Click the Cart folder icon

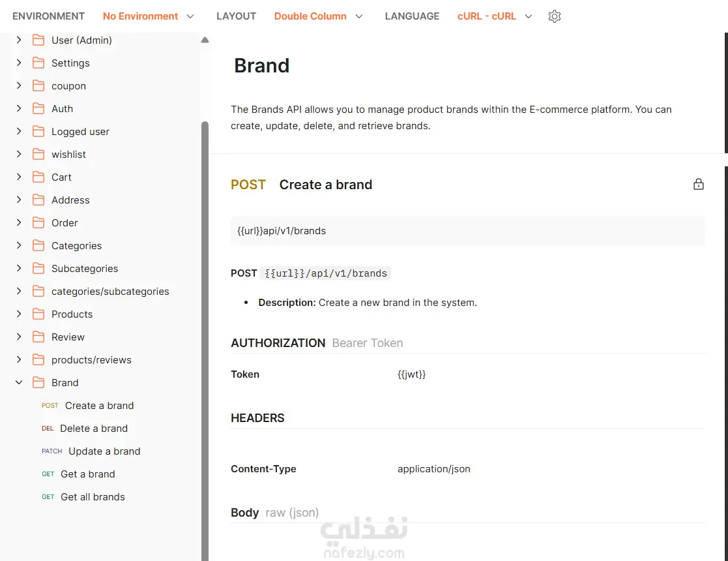pos(38,177)
